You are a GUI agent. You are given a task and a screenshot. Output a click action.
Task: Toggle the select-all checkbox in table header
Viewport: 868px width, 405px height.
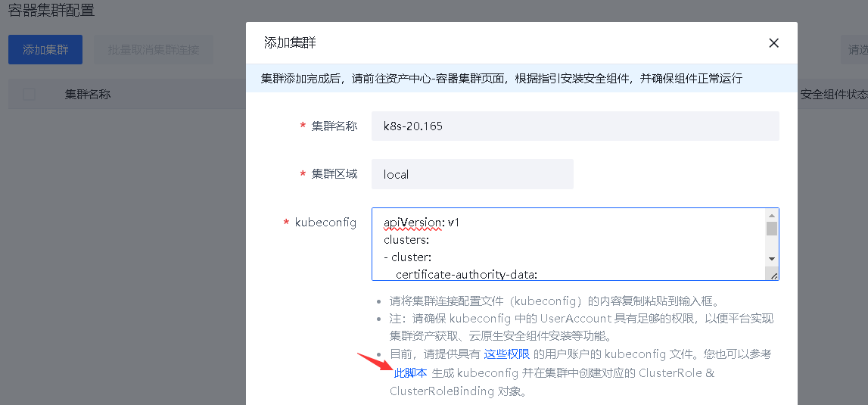(x=30, y=95)
